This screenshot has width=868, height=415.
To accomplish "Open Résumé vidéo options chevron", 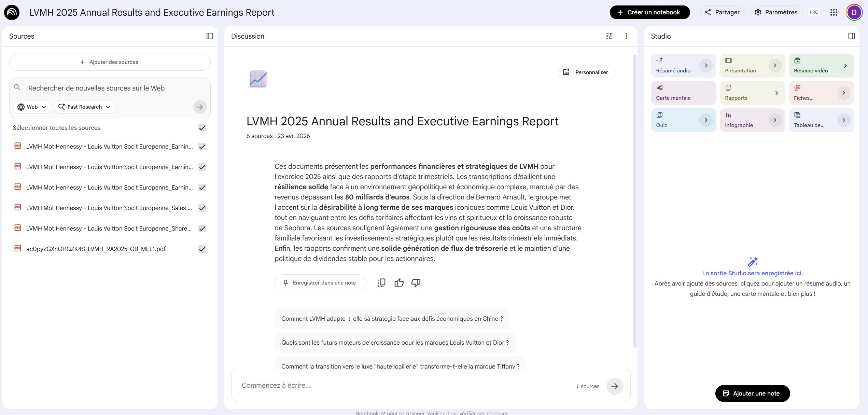I will coord(845,66).
